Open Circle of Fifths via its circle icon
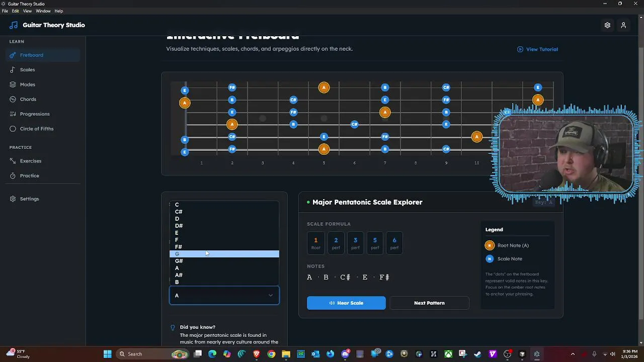Viewport: 644px width, 362px height. point(13,129)
